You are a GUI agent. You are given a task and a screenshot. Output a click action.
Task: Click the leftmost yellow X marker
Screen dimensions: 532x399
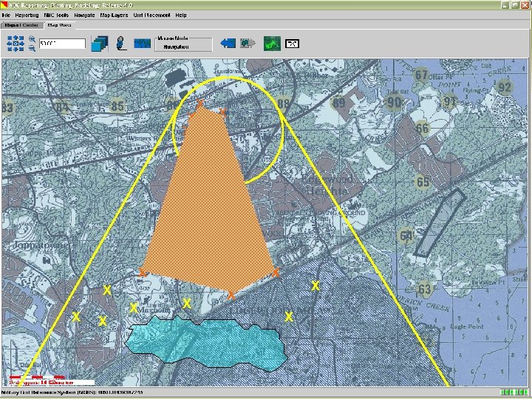tap(76, 316)
